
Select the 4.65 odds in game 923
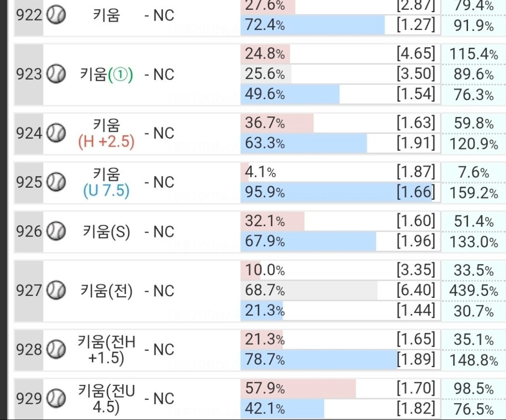click(416, 53)
